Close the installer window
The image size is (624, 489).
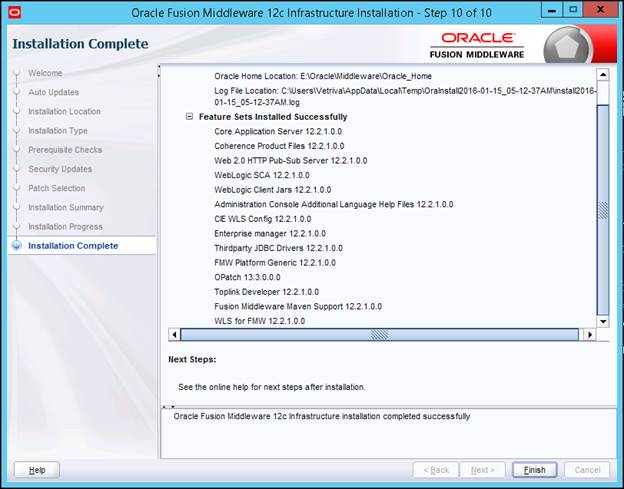[601, 10]
